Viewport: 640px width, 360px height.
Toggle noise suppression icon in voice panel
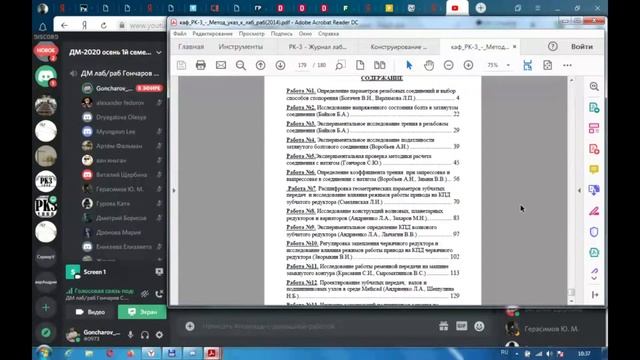click(145, 293)
